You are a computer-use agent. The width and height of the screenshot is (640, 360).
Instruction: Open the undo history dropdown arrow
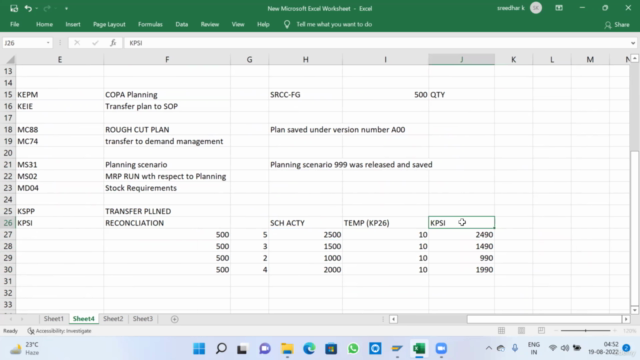point(37,9)
